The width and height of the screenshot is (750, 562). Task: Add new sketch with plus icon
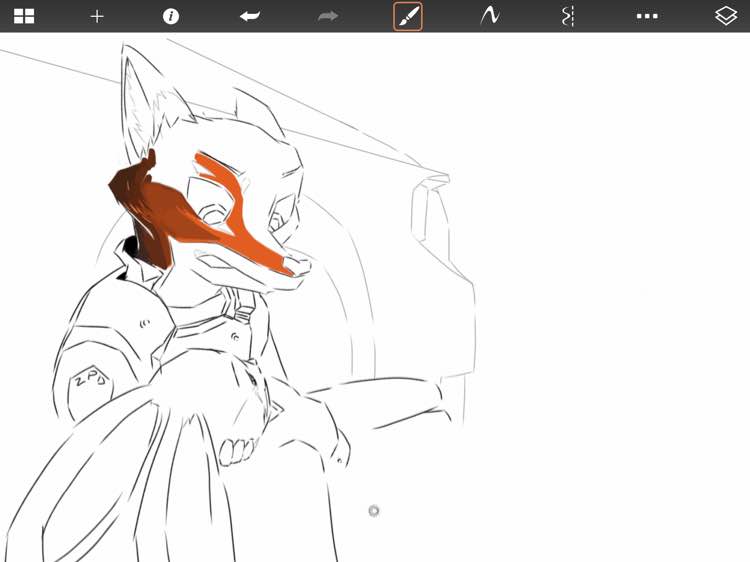tap(97, 17)
